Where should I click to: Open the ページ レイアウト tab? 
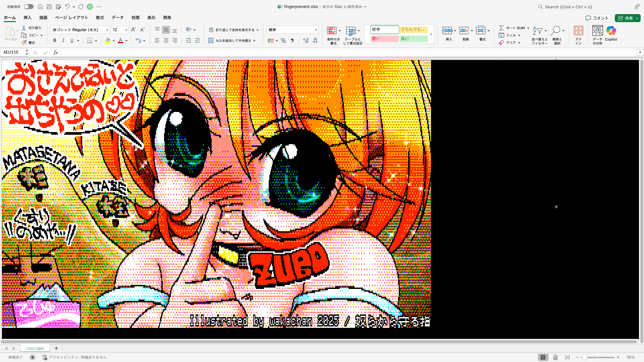71,18
